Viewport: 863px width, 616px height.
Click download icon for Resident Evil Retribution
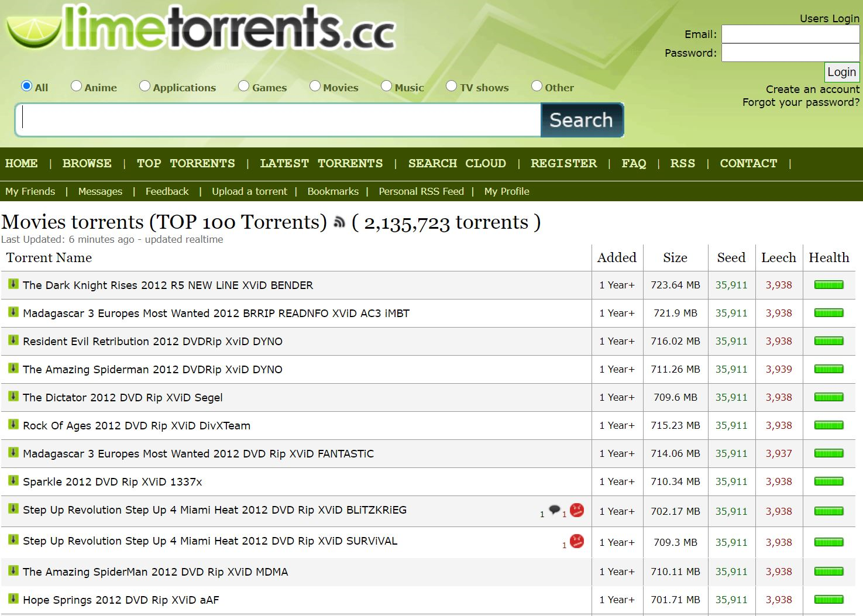(x=13, y=340)
